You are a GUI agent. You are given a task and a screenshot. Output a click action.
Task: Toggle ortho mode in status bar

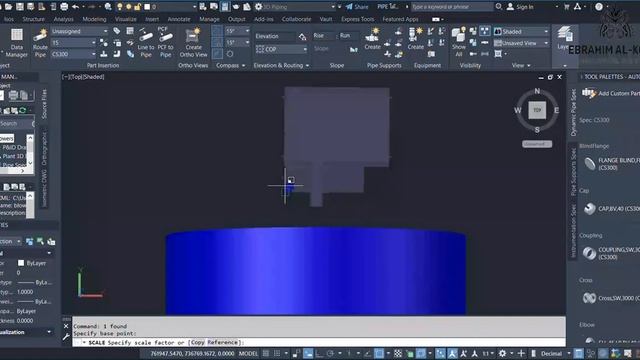coord(319,353)
